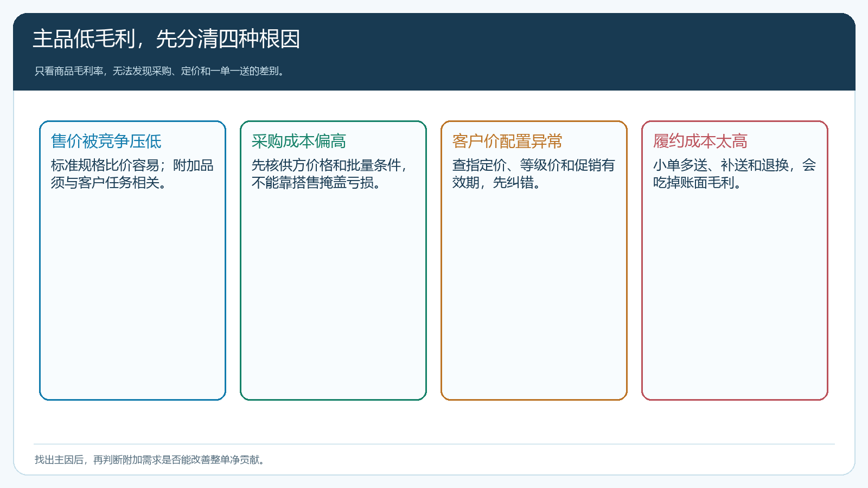Click the text 效期，先纠错
The width and height of the screenshot is (868, 488).
[x=493, y=183]
